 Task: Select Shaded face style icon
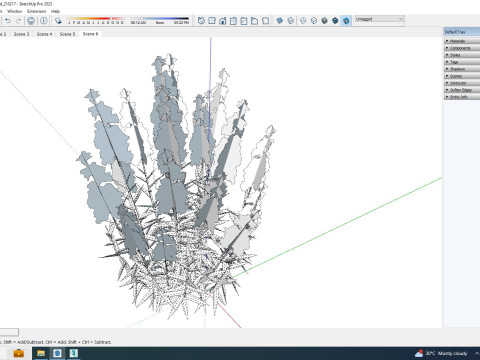(324, 21)
